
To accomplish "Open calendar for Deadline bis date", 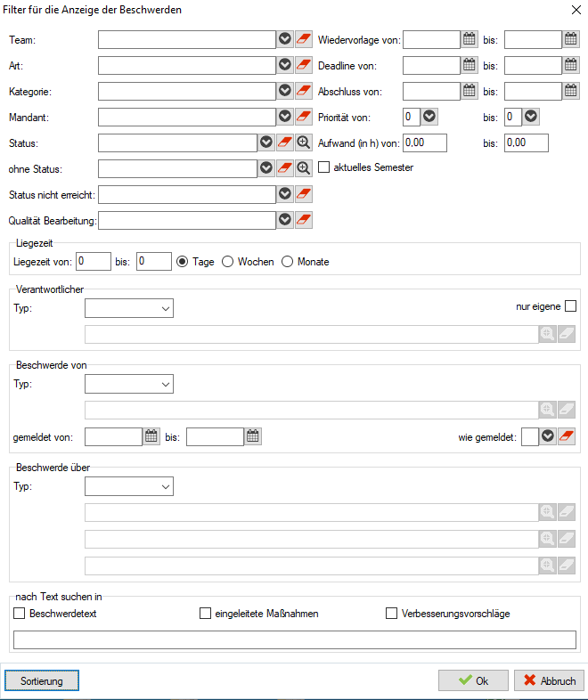I will [571, 65].
